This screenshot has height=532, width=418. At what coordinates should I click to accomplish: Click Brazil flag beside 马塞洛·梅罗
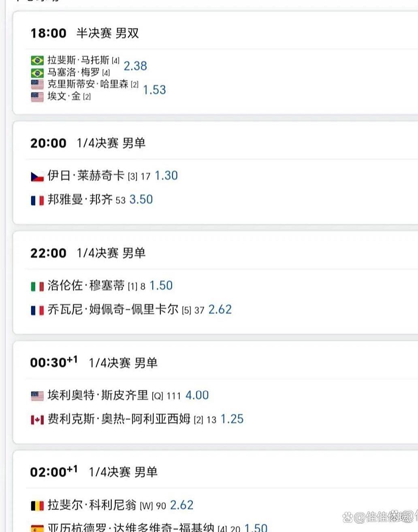[37, 73]
